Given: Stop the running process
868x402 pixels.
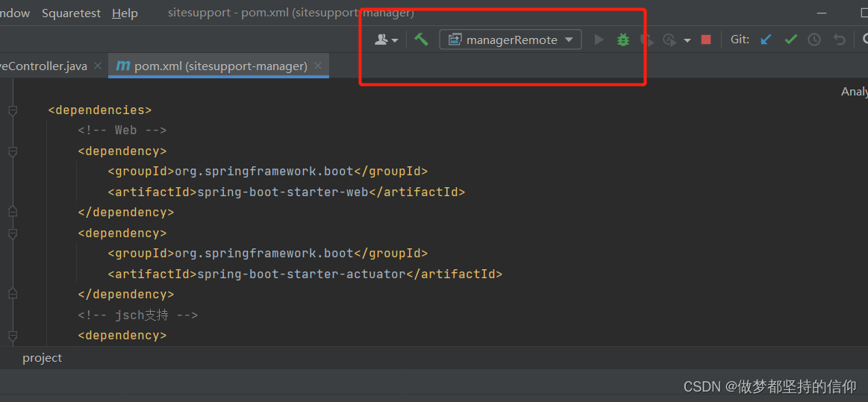Looking at the screenshot, I should (706, 40).
